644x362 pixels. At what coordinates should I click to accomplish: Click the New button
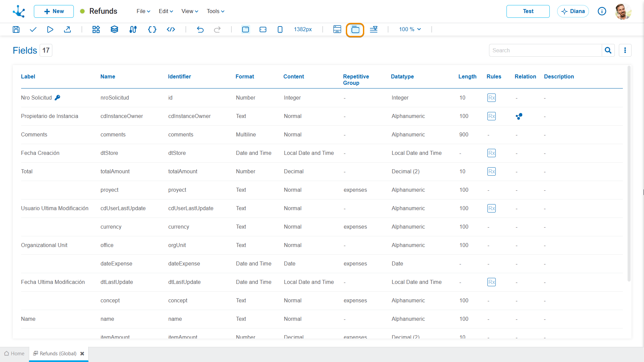54,11
